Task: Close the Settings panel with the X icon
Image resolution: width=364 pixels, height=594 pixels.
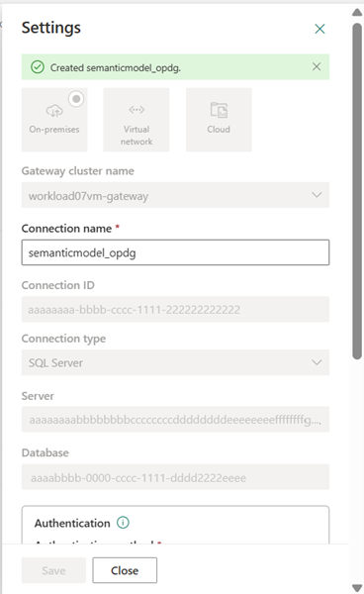Action: click(319, 29)
